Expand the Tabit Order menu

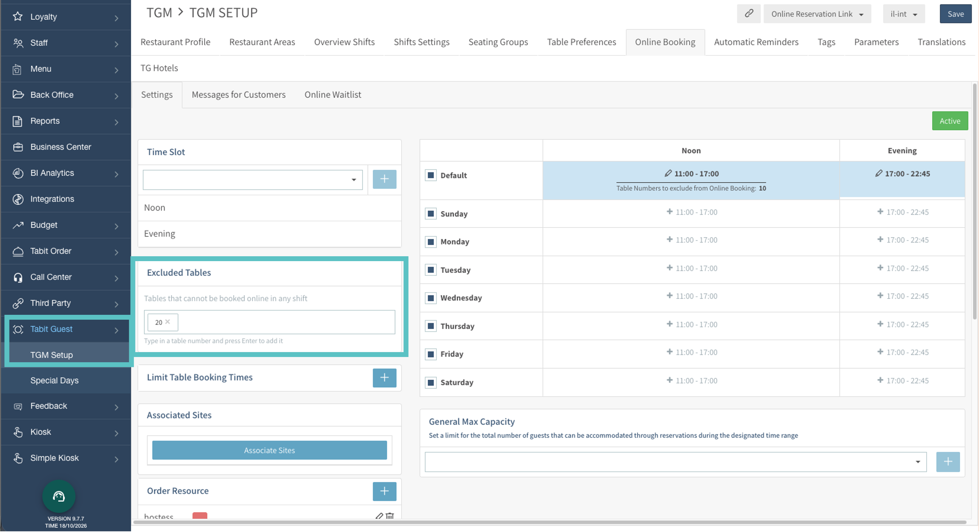click(66, 251)
